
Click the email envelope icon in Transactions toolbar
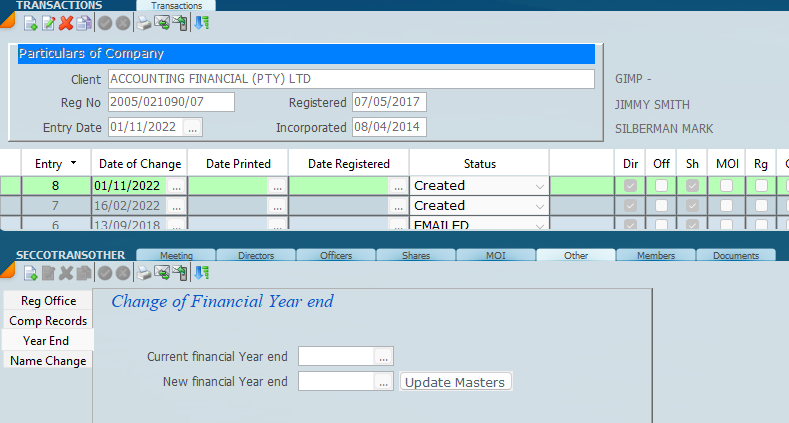coord(162,23)
